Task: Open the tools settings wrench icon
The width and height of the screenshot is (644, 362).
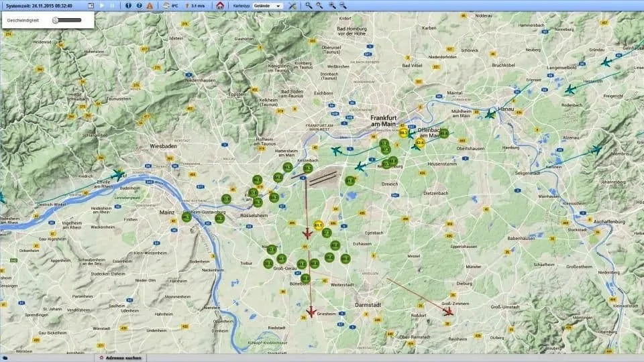Action: (x=292, y=6)
